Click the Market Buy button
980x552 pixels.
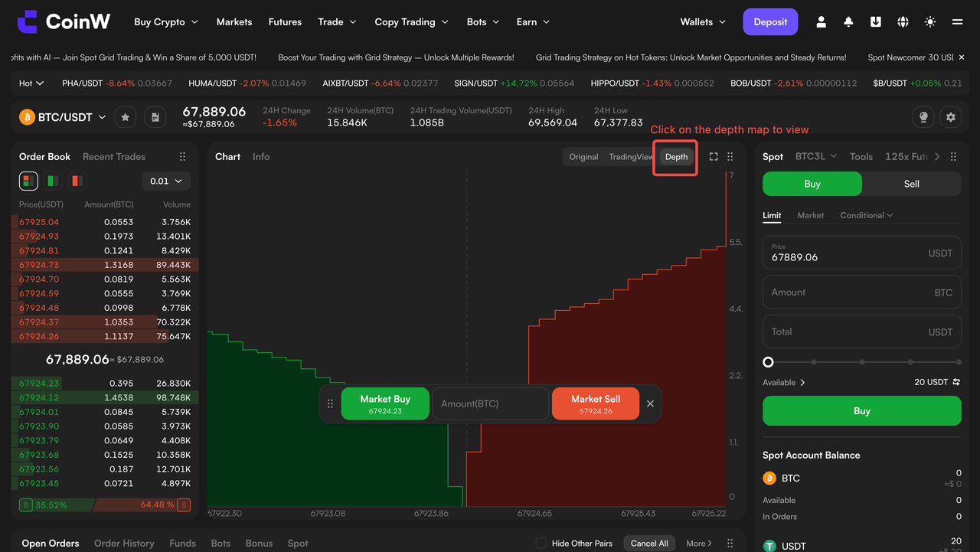click(x=385, y=403)
